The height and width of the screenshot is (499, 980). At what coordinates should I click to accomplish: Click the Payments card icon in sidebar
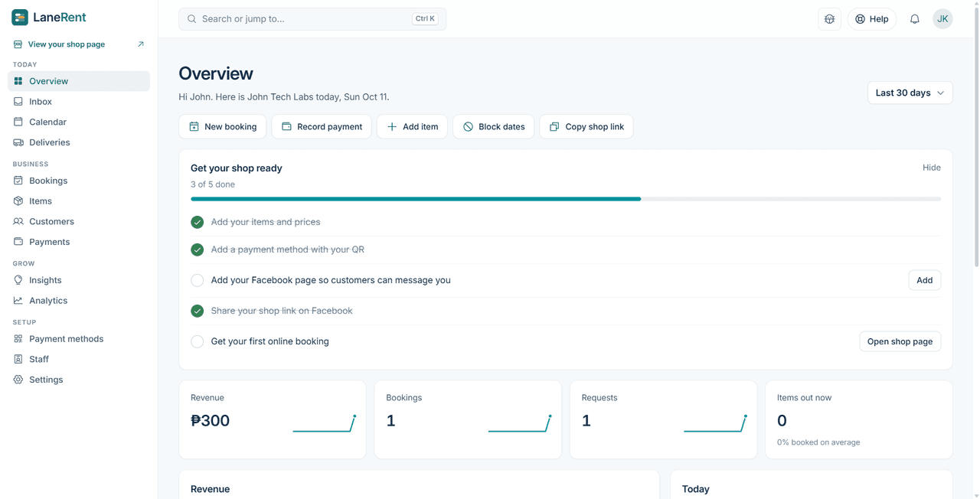pos(18,242)
